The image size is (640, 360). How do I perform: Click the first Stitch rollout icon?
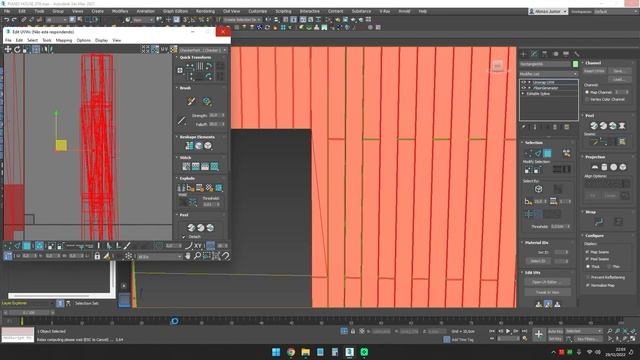pos(186,167)
